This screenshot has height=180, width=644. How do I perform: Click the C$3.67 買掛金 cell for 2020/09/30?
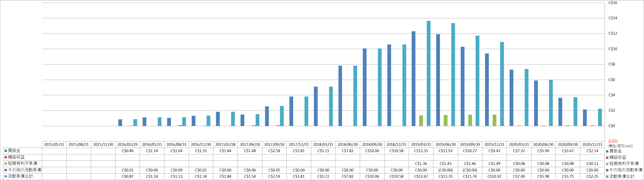(x=568, y=151)
